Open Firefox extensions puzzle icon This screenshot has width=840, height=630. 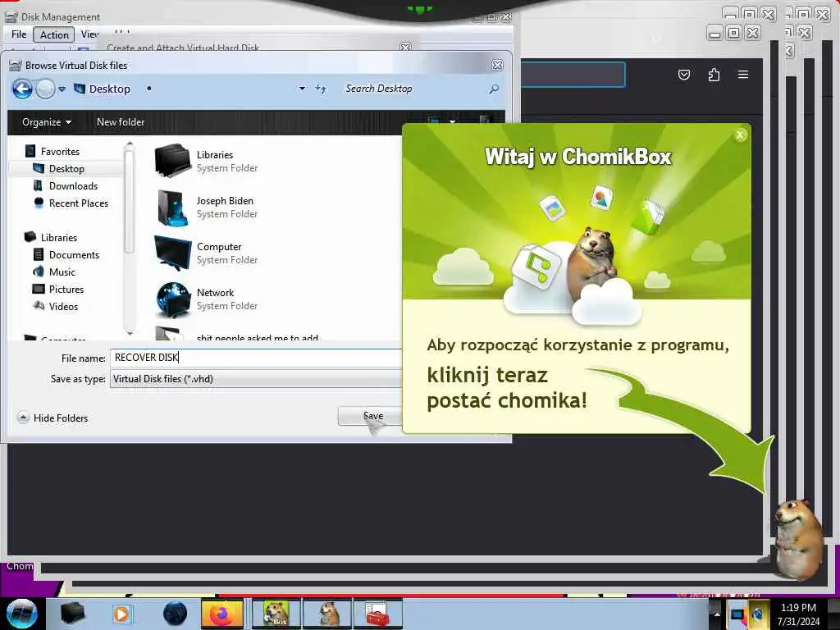pyautogui.click(x=714, y=75)
